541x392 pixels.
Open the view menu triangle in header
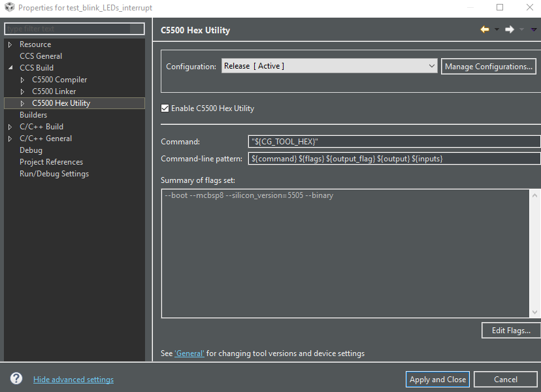pos(534,29)
